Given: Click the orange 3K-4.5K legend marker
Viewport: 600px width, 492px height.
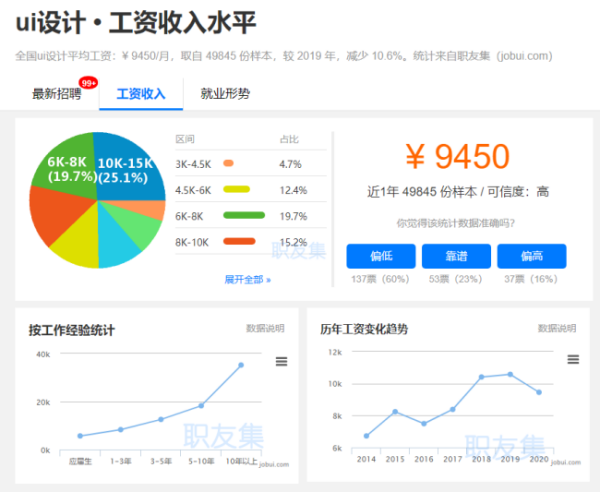Looking at the screenshot, I should 229,163.
